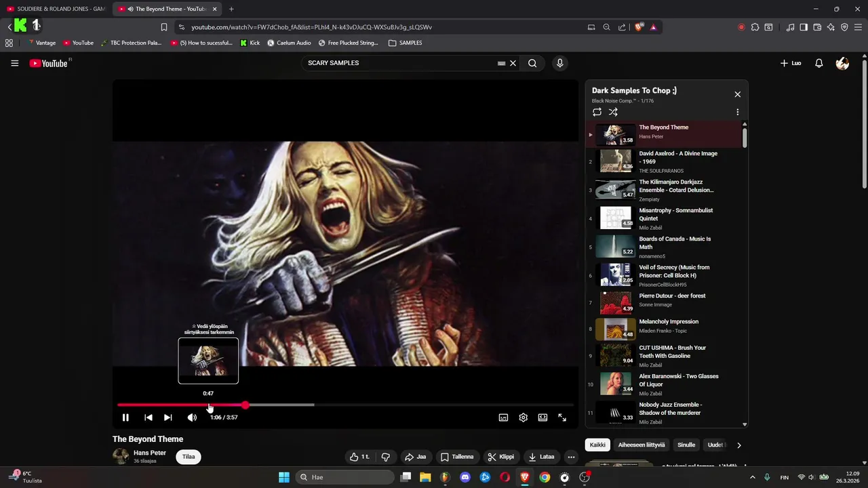Viewport: 868px width, 488px height.
Task: Clear the SCARY SAMPLES search text
Action: click(x=513, y=63)
